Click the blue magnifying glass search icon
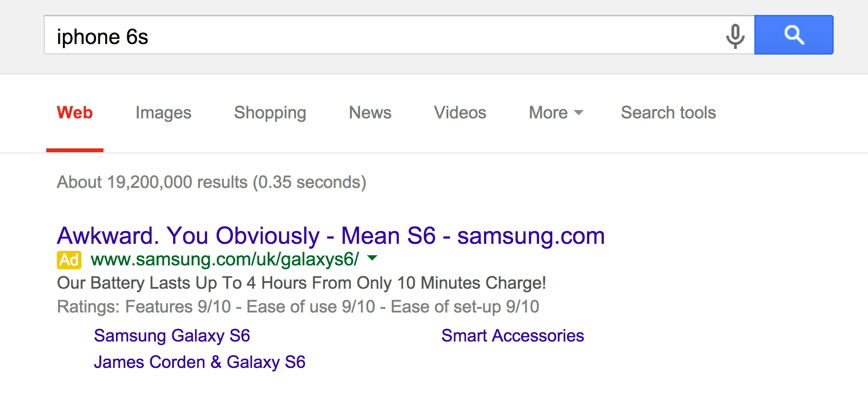The width and height of the screenshot is (868, 393). pyautogui.click(x=793, y=35)
